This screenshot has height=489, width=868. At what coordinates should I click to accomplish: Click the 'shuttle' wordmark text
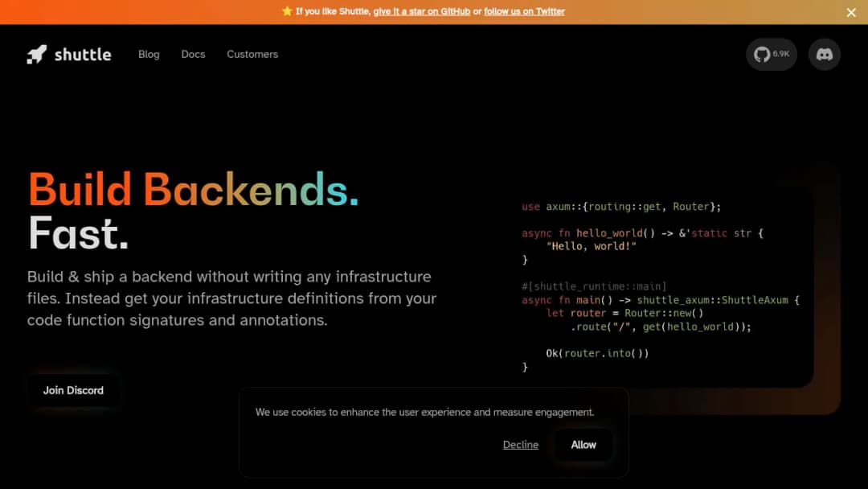[83, 54]
